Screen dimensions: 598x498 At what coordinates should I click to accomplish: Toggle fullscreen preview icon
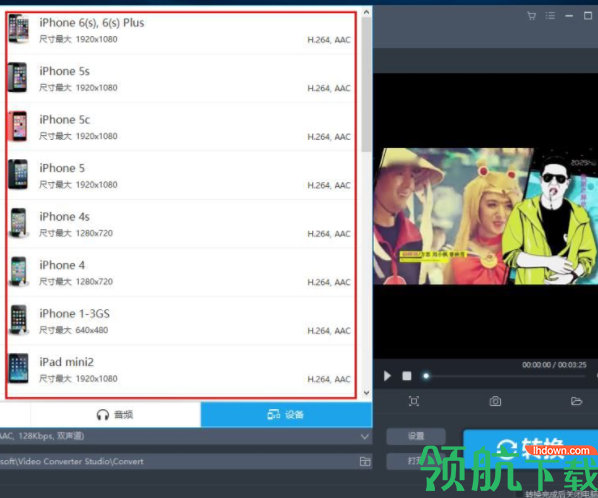[x=414, y=401]
